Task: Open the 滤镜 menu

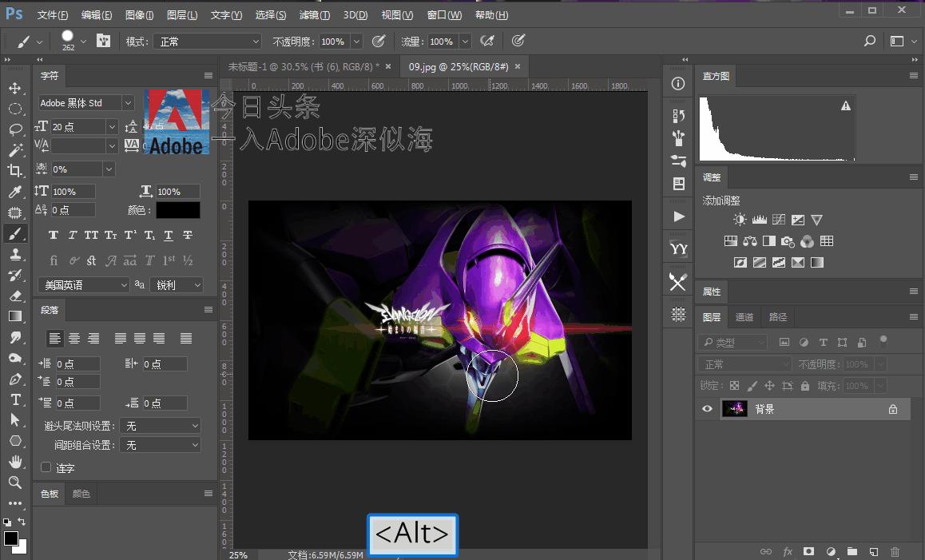Action: [312, 14]
